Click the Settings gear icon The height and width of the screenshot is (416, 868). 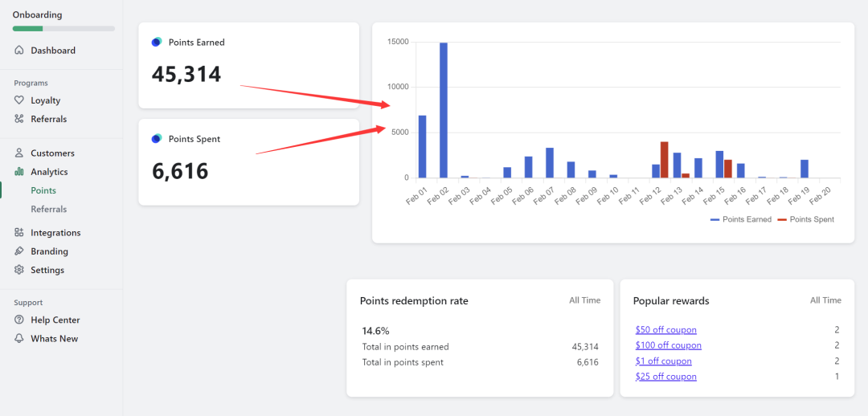[x=19, y=271]
